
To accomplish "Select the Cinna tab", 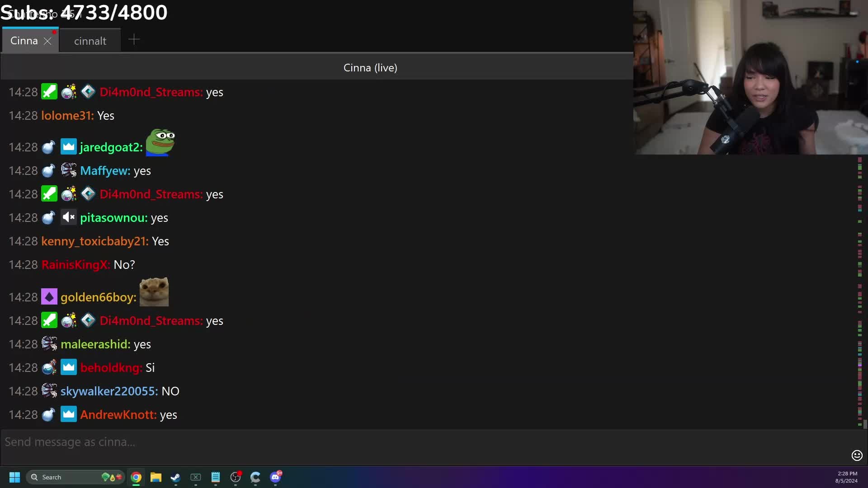I will 25,40.
